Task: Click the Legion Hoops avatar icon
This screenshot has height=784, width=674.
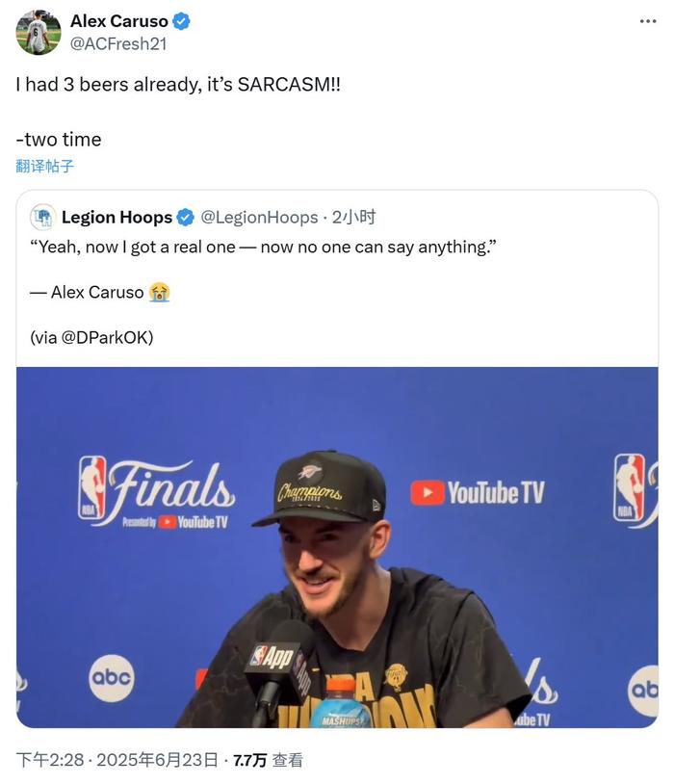Action: [42, 217]
